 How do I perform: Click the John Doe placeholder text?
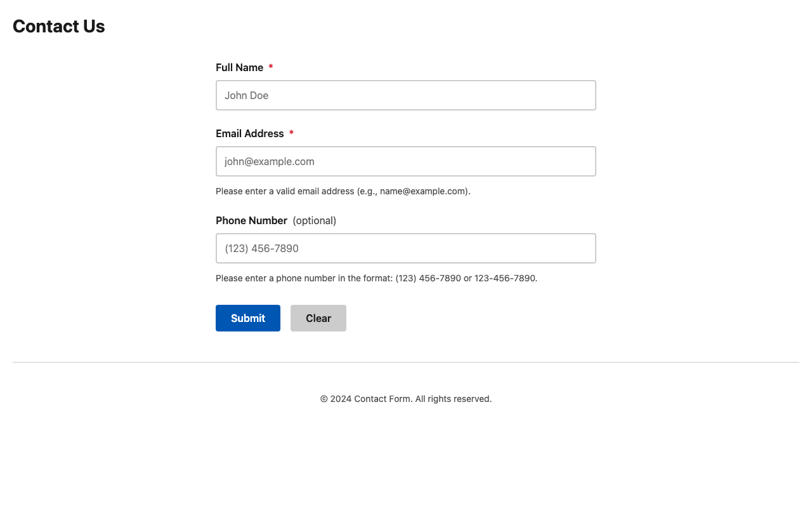tap(247, 95)
